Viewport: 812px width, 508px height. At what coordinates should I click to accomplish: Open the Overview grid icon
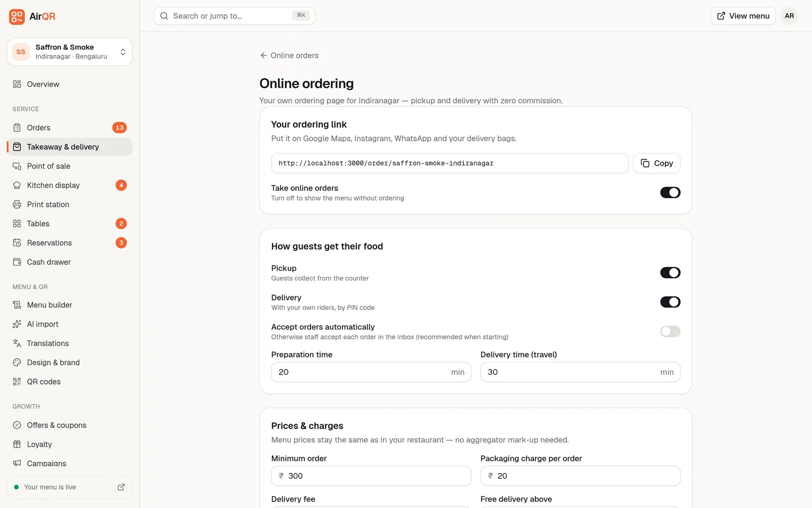[17, 84]
